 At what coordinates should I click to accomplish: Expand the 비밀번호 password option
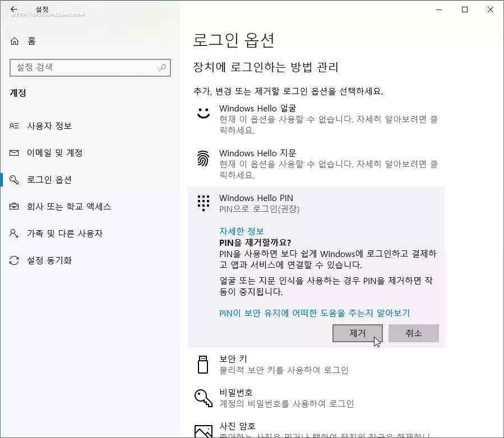pos(316,398)
